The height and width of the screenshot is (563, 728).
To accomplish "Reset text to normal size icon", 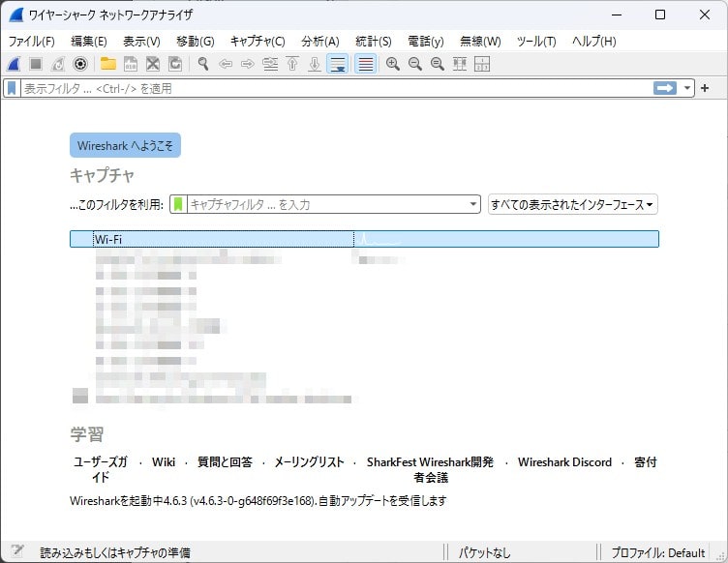I will (x=438, y=64).
